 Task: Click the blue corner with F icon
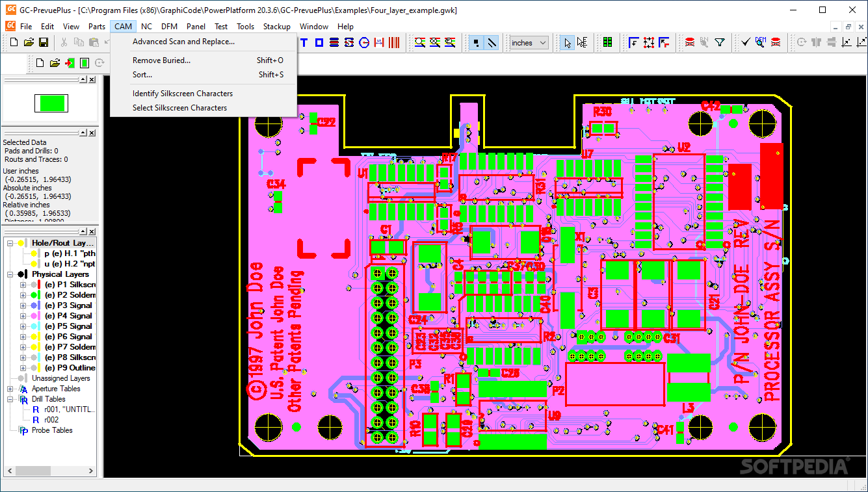[633, 43]
